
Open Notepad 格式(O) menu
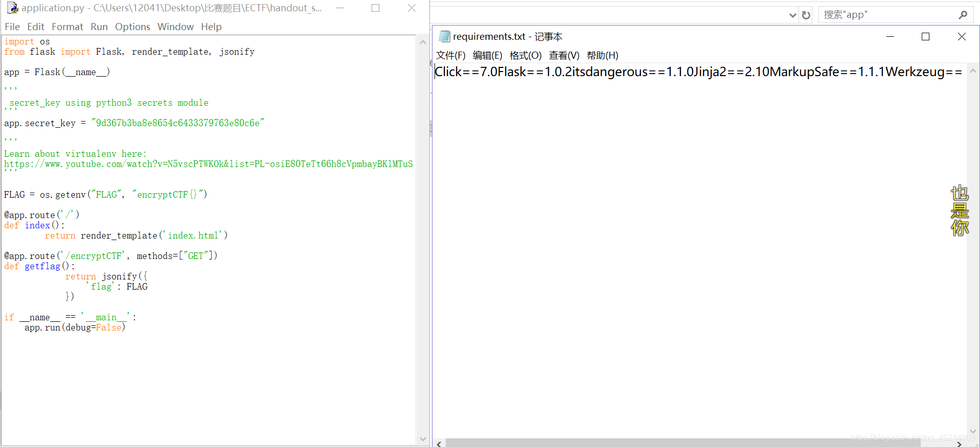[x=526, y=55]
